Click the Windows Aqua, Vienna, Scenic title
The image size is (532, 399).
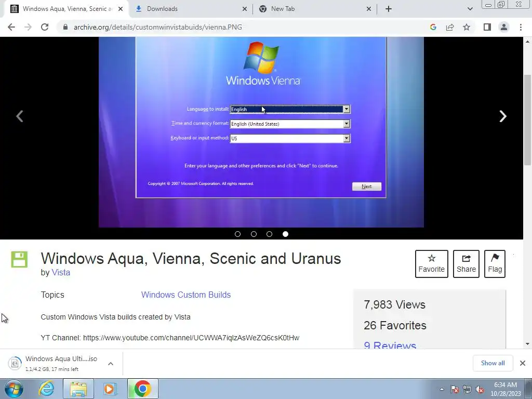click(x=191, y=259)
